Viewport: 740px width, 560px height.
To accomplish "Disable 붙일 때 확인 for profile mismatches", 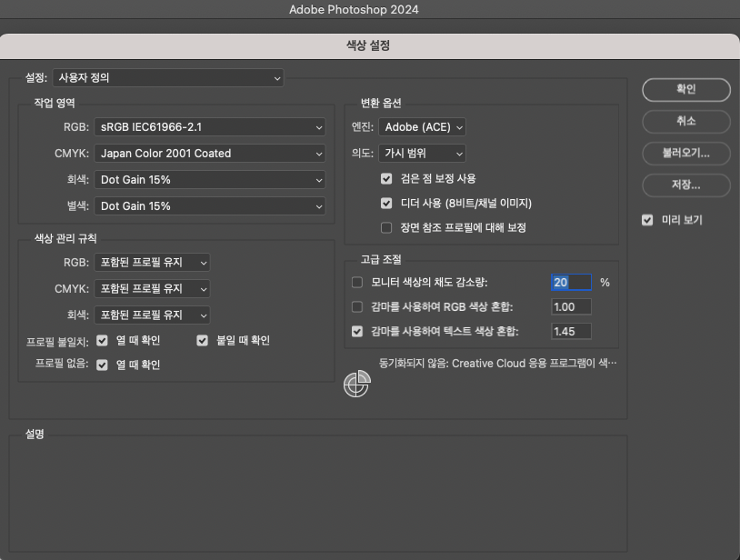I will pyautogui.click(x=202, y=339).
